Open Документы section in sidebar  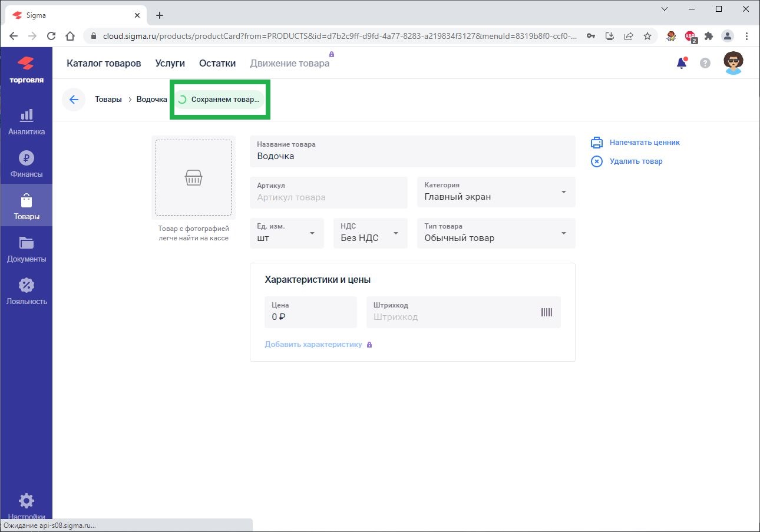[27, 249]
